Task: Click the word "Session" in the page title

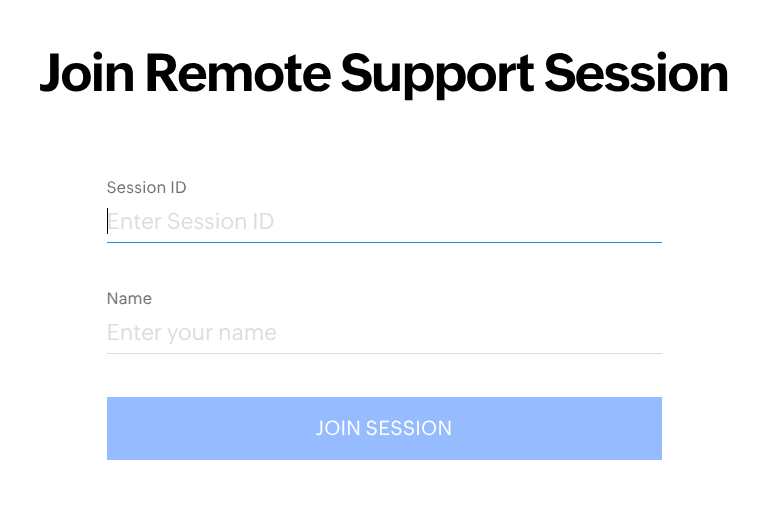Action: click(637, 73)
